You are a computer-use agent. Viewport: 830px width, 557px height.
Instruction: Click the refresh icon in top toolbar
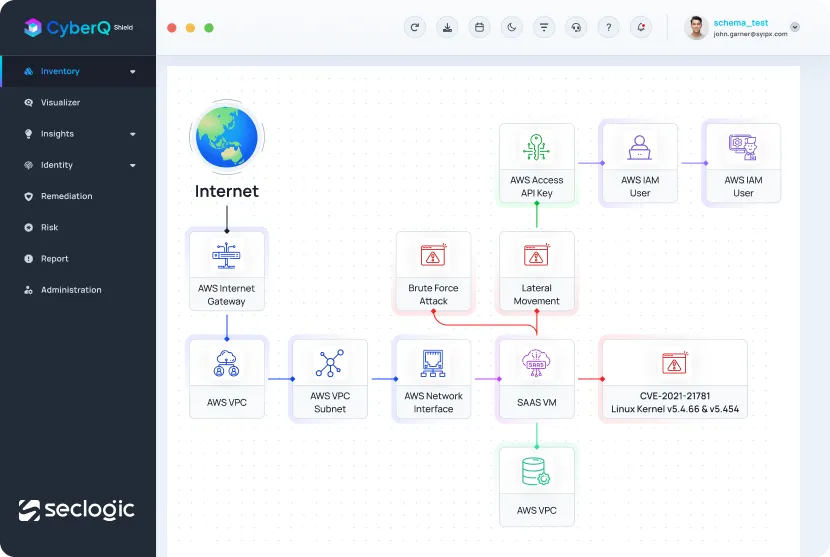(415, 27)
